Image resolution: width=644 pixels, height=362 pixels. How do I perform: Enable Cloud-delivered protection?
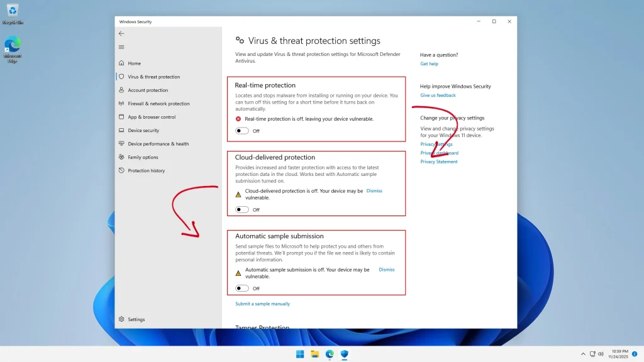pyautogui.click(x=241, y=209)
